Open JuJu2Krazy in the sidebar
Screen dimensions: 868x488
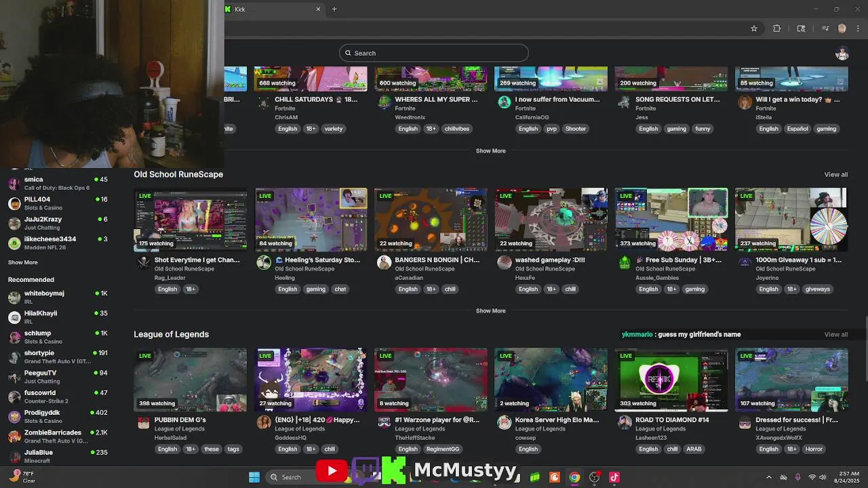click(x=58, y=223)
